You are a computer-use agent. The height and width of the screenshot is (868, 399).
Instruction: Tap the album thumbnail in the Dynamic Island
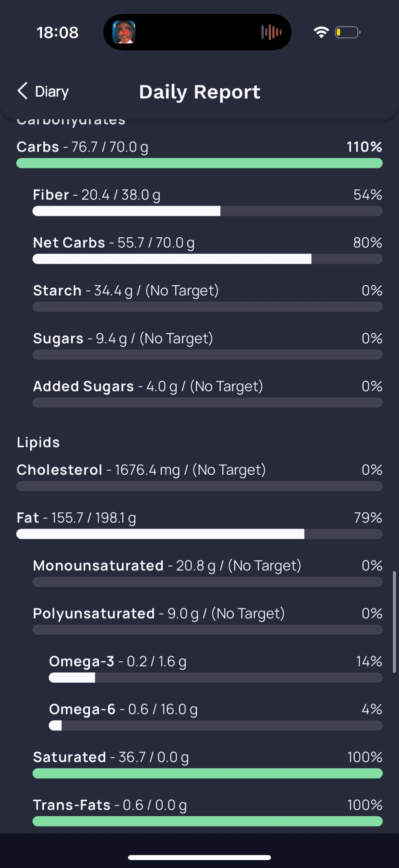[x=124, y=32]
